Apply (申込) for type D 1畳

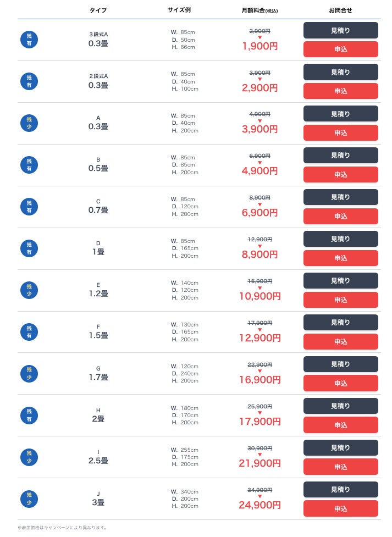coord(340,258)
